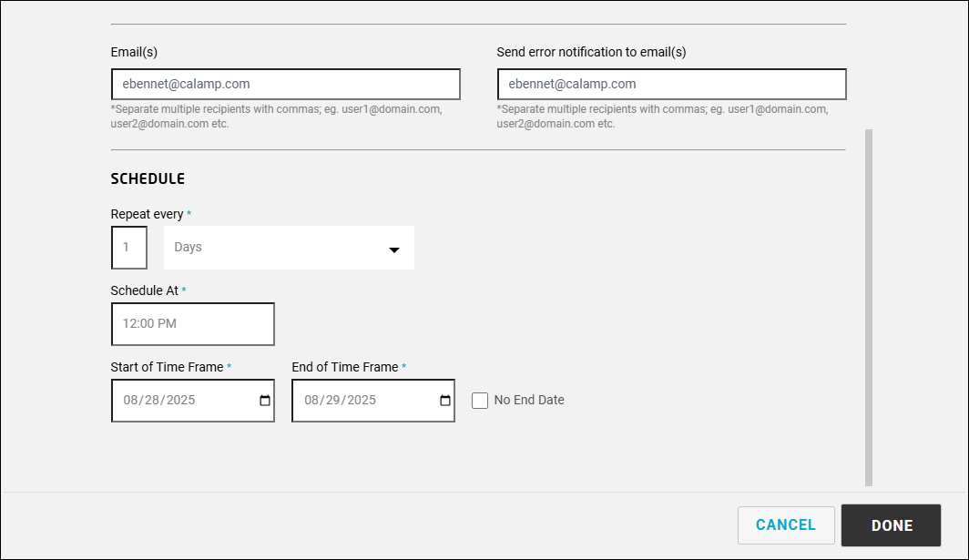Click the DONE button

coord(891,525)
